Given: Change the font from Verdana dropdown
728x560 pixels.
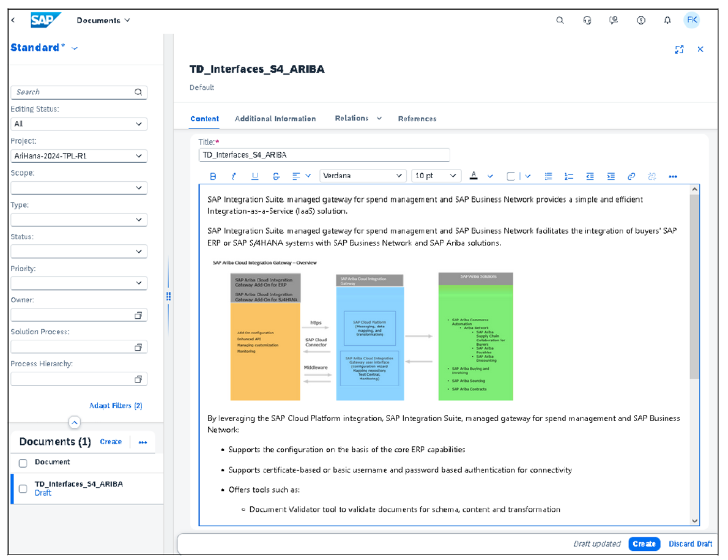Looking at the screenshot, I should (x=363, y=176).
